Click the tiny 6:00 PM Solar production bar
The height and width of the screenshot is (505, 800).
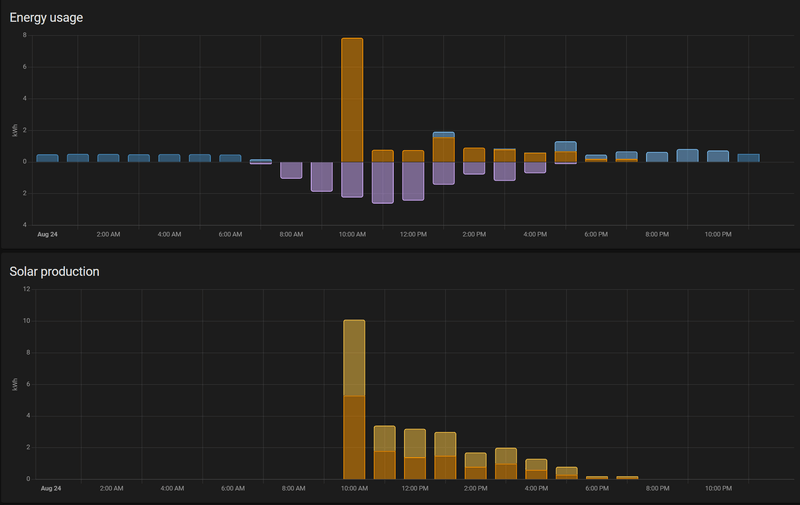[x=597, y=477]
